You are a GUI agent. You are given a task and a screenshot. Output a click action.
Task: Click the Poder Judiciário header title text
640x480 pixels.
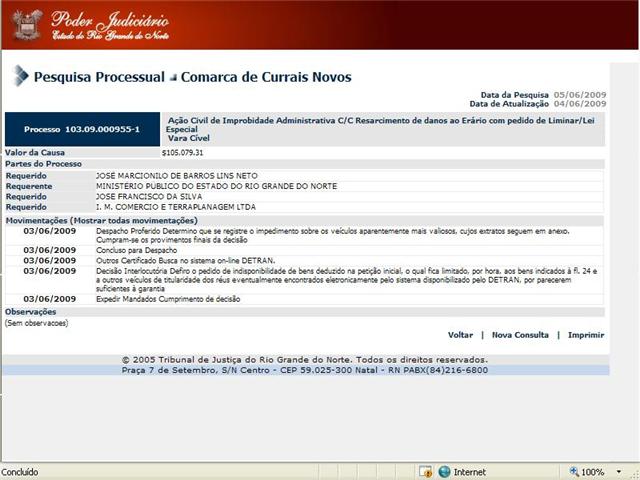110,25
